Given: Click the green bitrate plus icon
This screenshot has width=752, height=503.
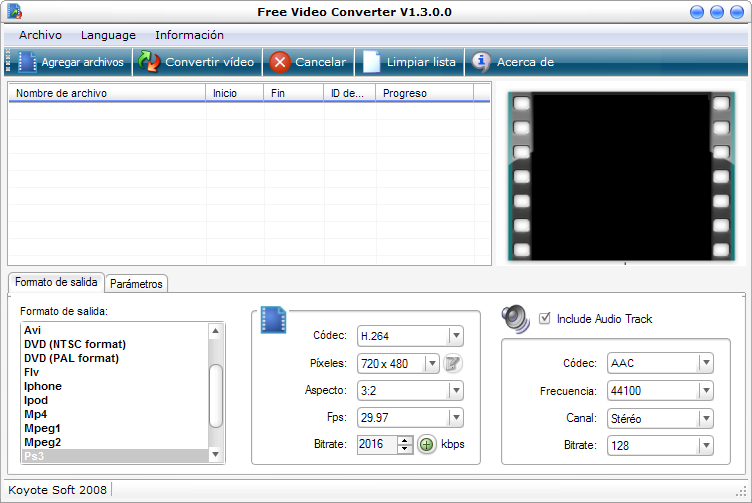Looking at the screenshot, I should pyautogui.click(x=427, y=444).
